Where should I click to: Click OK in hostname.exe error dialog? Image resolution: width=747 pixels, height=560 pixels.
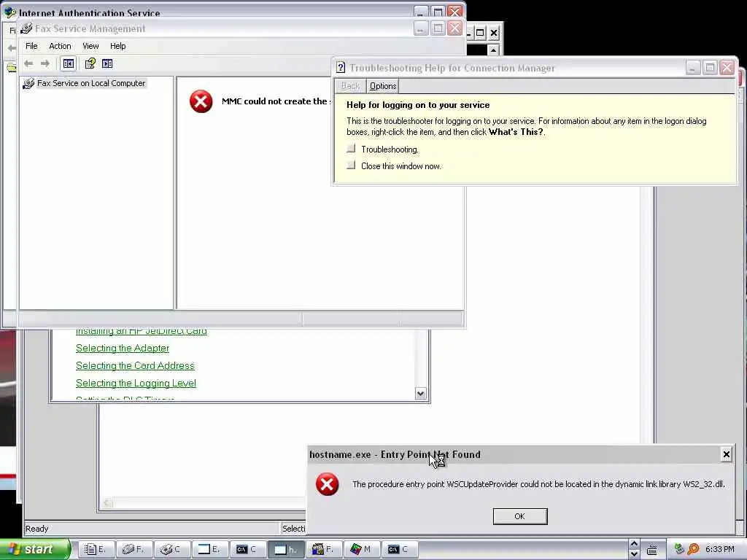click(x=519, y=516)
